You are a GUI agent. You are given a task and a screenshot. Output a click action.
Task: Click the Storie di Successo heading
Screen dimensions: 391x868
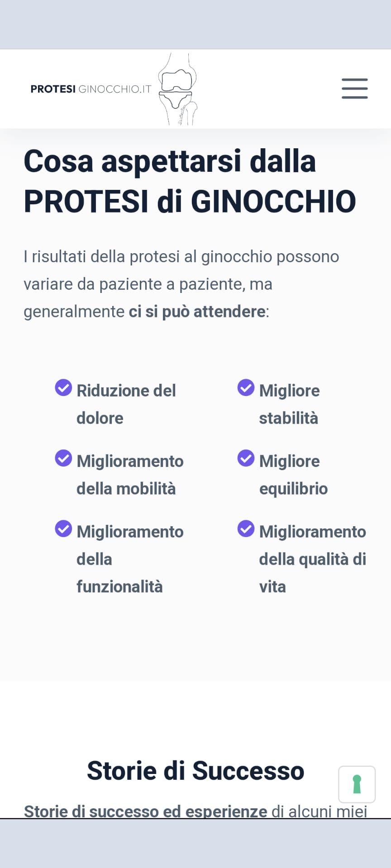tap(195, 771)
